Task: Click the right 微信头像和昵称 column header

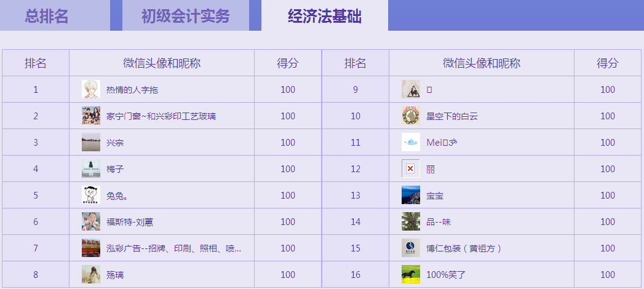Action: 481,63
